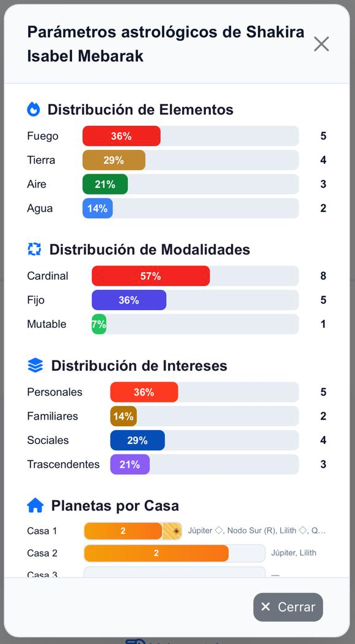Click the house icon beside Planetas por Casa
Screen dimensions: 355x644
pos(35,506)
